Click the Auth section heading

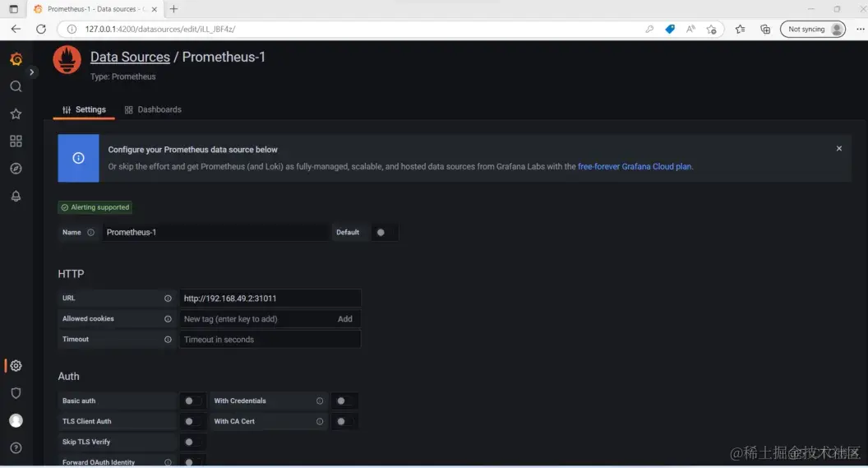point(69,376)
